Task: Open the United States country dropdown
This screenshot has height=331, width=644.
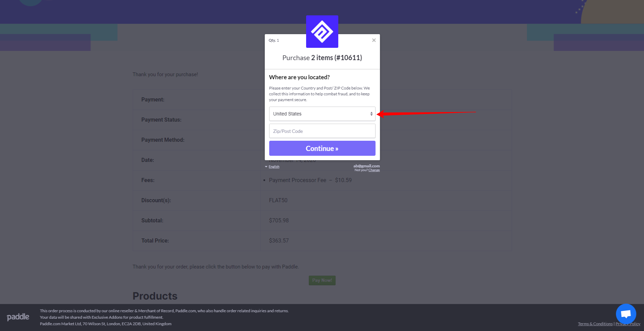Action: coord(322,114)
